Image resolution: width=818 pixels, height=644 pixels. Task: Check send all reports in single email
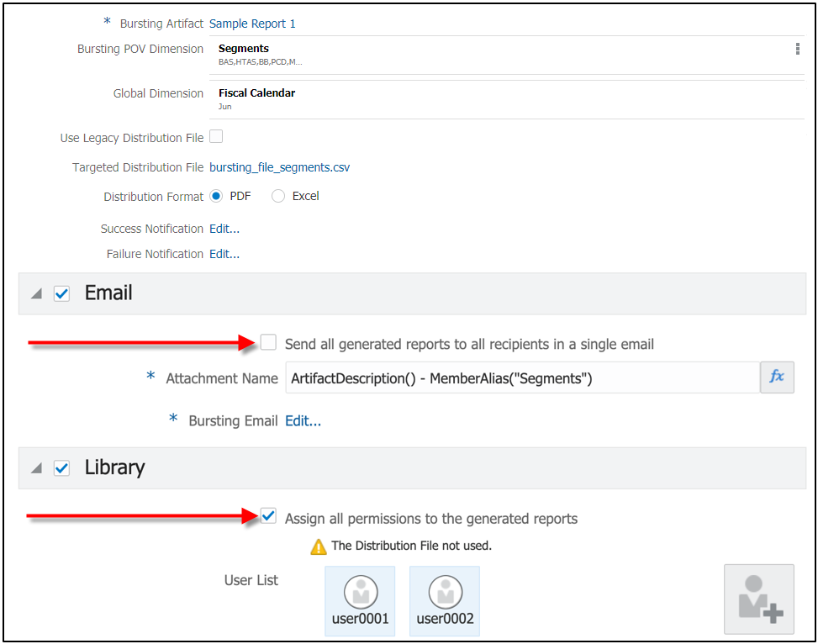268,342
